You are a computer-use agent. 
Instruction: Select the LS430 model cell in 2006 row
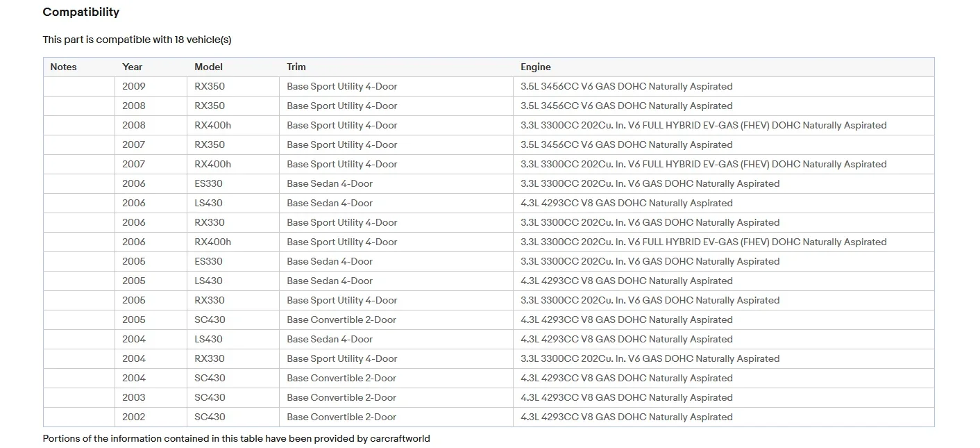tap(233, 204)
